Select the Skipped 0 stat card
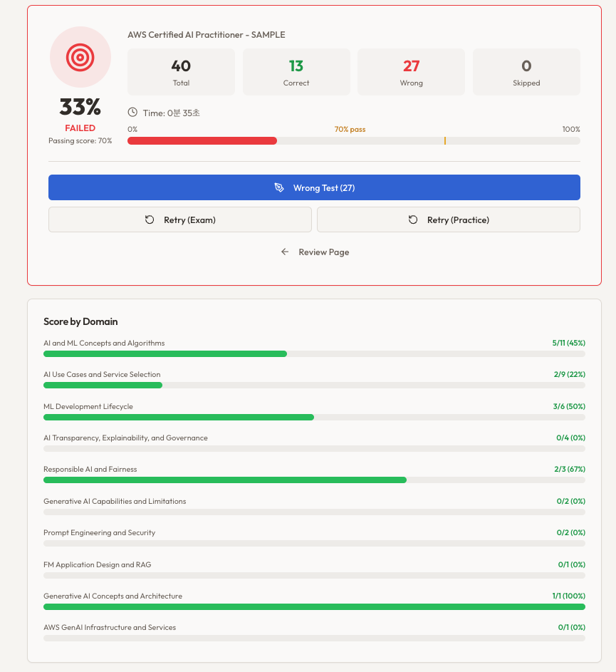This screenshot has width=616, height=672. click(x=526, y=72)
